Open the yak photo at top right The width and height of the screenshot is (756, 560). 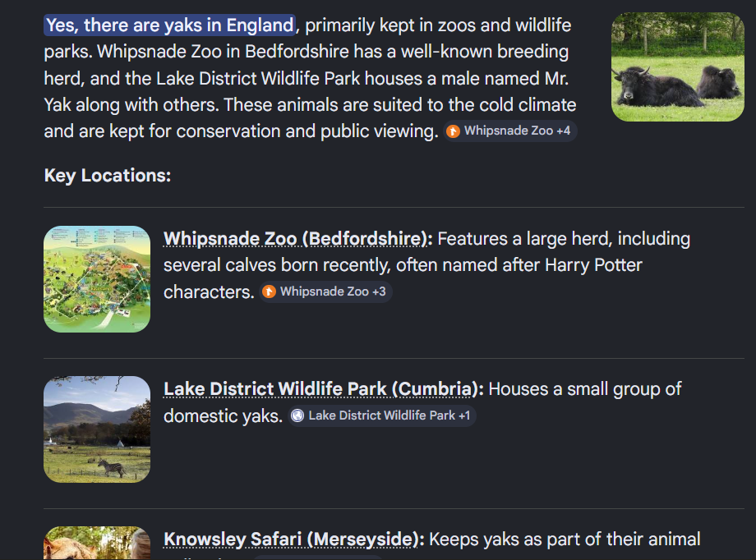click(677, 67)
